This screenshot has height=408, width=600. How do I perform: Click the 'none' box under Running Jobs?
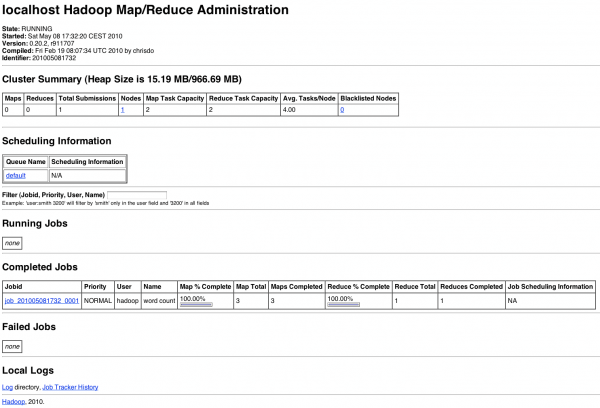pos(12,243)
